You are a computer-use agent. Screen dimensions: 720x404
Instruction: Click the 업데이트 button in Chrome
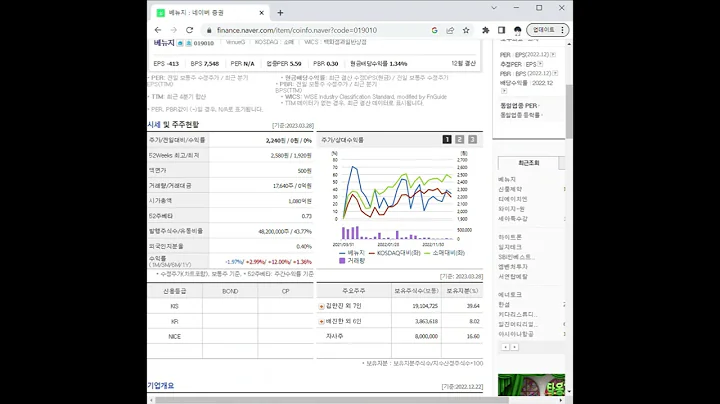(x=548, y=30)
